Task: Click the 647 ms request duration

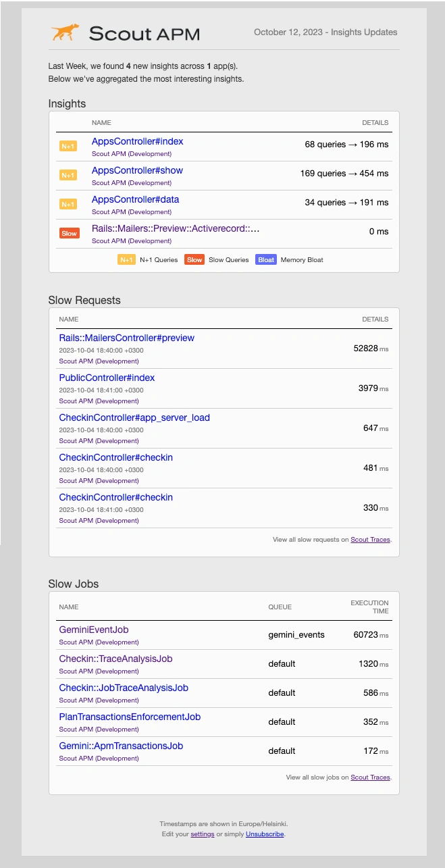Action: [376, 428]
